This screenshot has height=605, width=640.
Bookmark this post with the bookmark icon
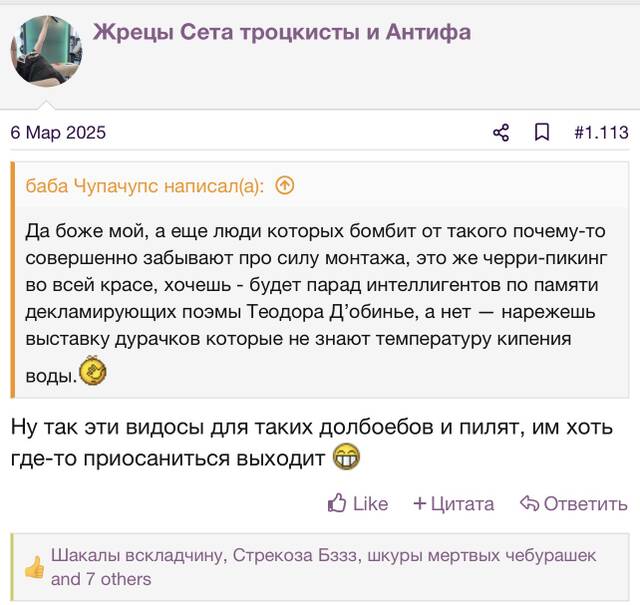[542, 133]
